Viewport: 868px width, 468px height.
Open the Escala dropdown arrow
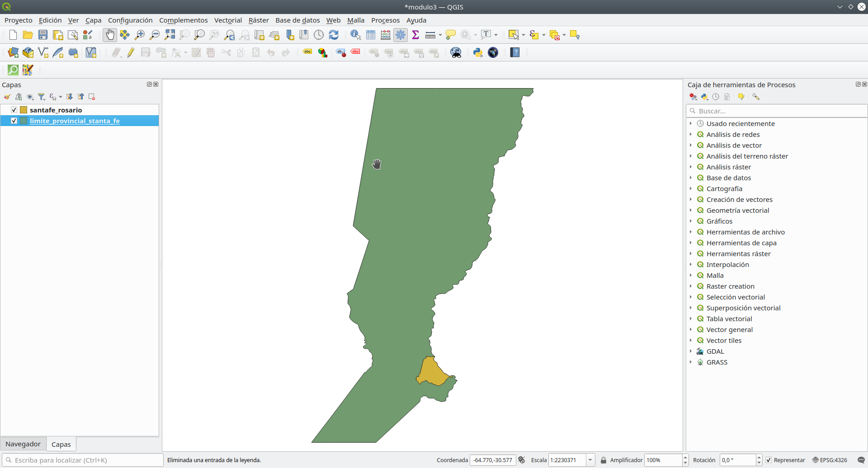pyautogui.click(x=590, y=460)
